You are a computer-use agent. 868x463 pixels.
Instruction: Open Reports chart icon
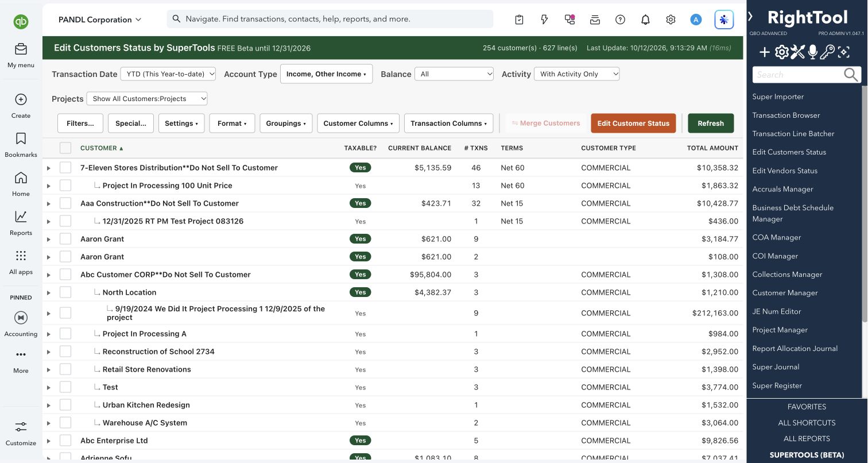pyautogui.click(x=21, y=217)
